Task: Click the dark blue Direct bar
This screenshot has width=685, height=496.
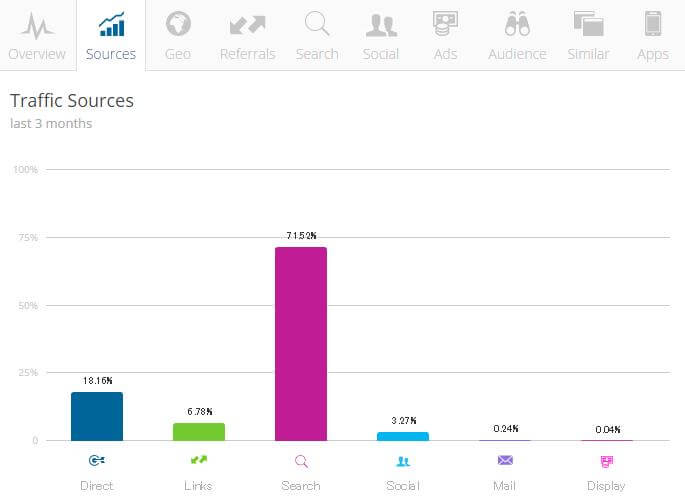Action: tap(97, 416)
